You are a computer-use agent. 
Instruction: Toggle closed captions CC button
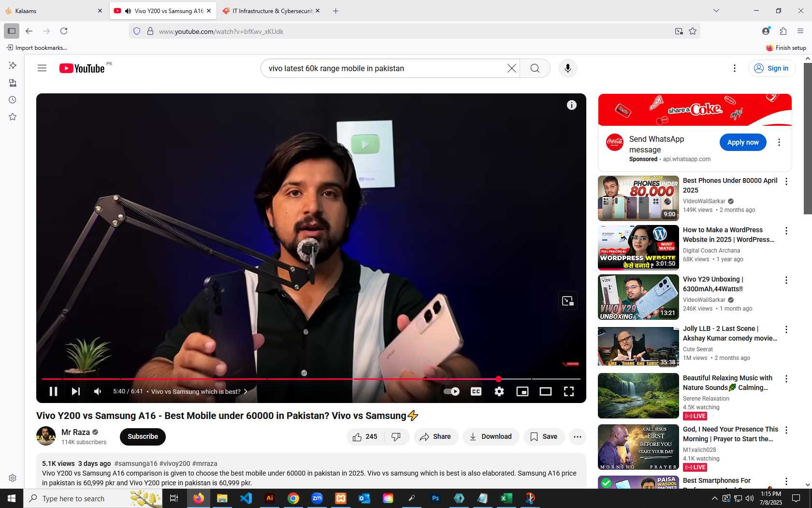pyautogui.click(x=476, y=391)
